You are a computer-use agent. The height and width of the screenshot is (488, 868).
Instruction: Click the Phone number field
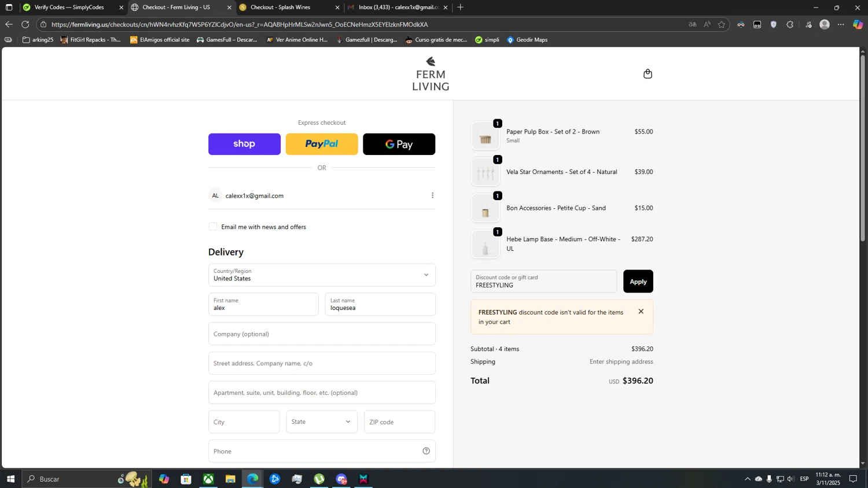pyautogui.click(x=322, y=451)
